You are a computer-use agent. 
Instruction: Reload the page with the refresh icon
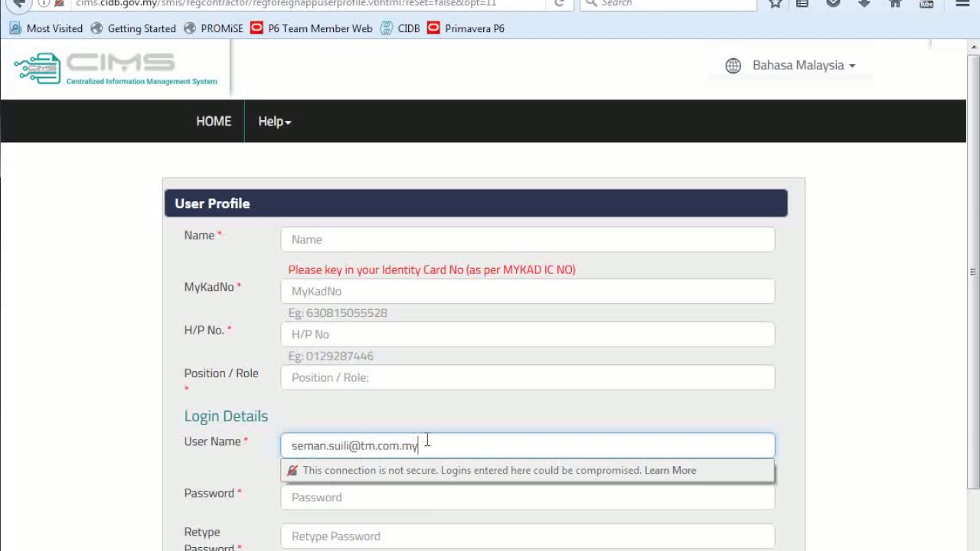(x=559, y=3)
